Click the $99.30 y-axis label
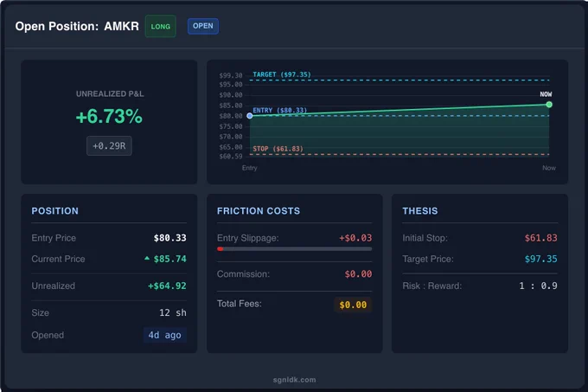This screenshot has width=588, height=392. click(x=231, y=75)
